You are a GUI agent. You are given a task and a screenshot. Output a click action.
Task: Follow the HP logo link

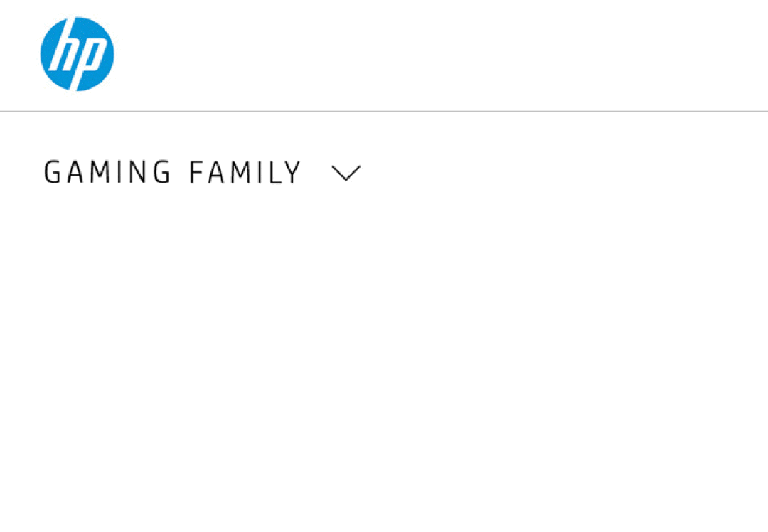77,54
